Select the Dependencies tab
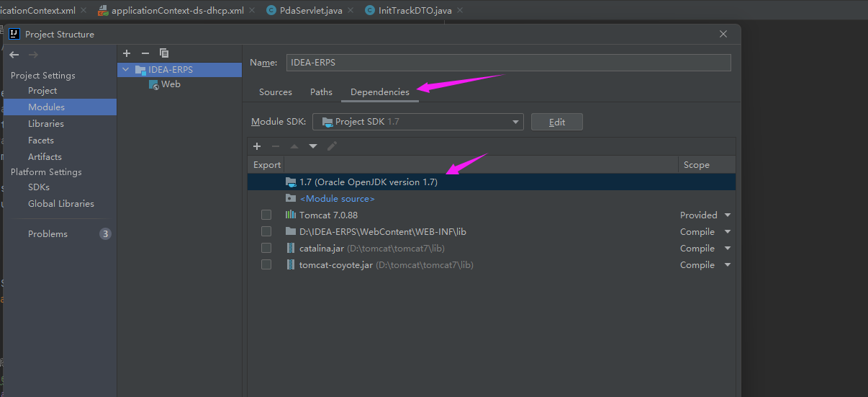 [x=380, y=92]
